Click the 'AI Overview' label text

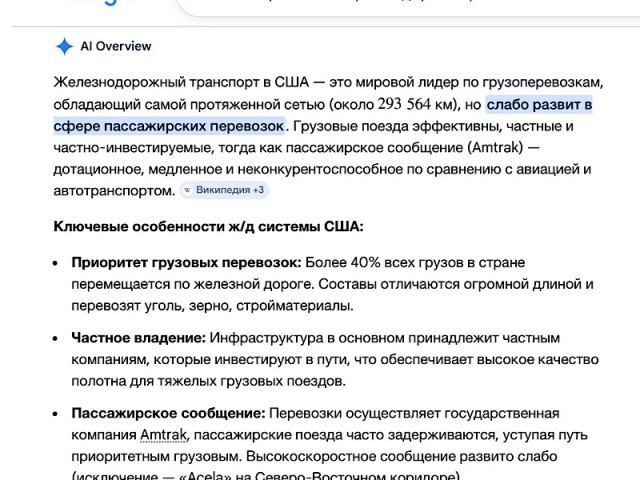click(x=116, y=46)
